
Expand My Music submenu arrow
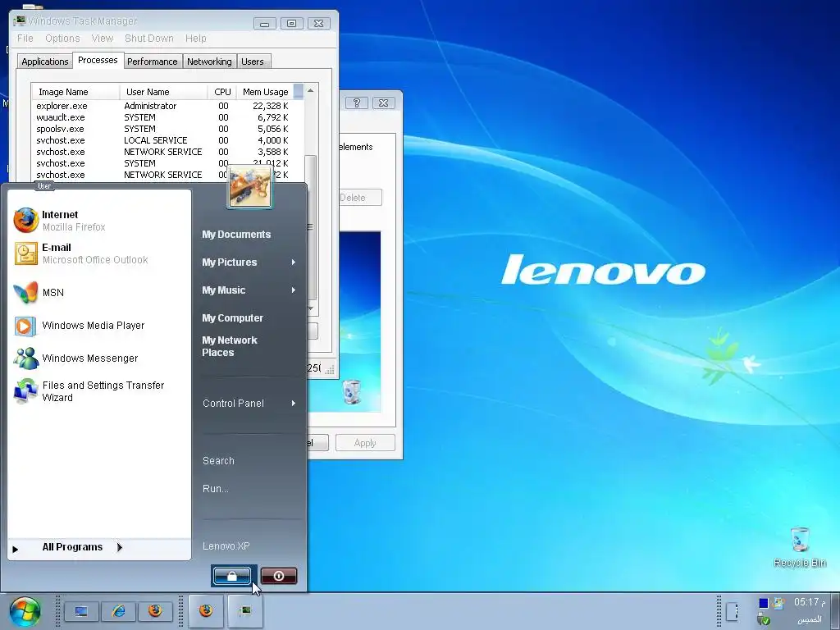(294, 290)
